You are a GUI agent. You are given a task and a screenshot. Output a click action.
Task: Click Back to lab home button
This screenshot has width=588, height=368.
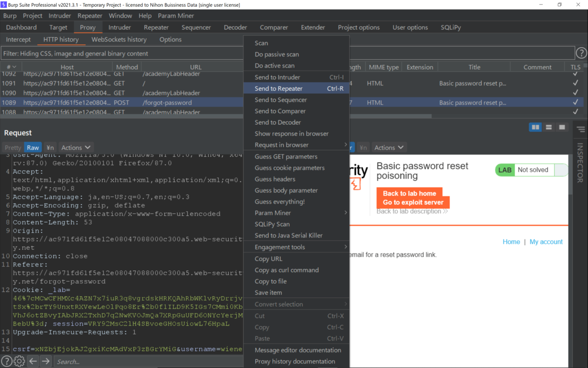[x=410, y=193]
